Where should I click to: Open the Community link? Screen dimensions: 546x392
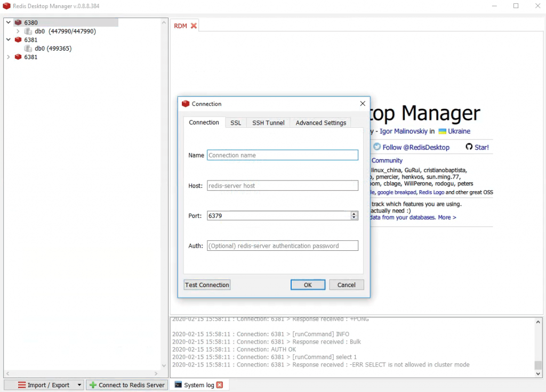pyautogui.click(x=387, y=160)
